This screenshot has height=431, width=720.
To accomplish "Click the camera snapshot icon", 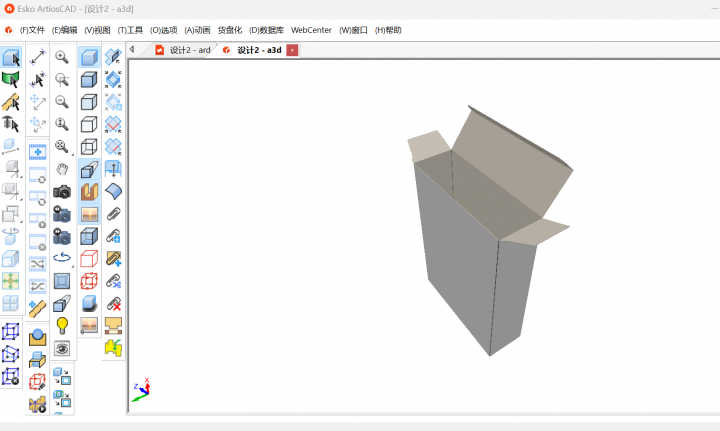I will pos(62,191).
